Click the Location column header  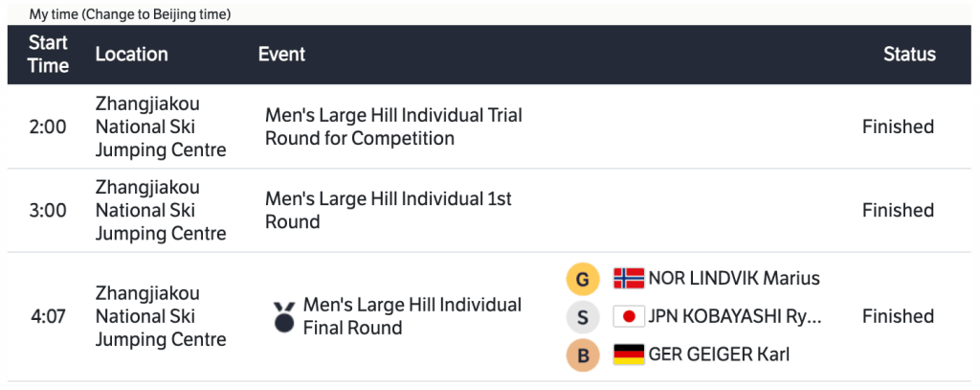[x=131, y=55]
